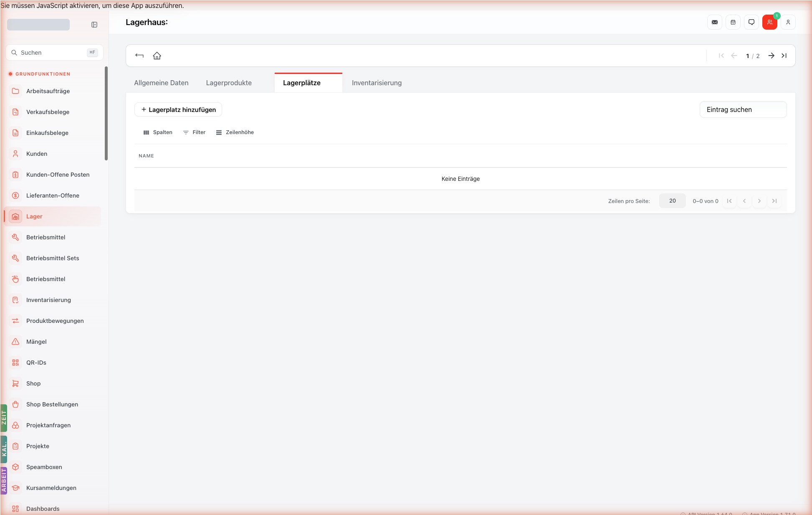Go to next page in table footer
The image size is (812, 515).
759,201
